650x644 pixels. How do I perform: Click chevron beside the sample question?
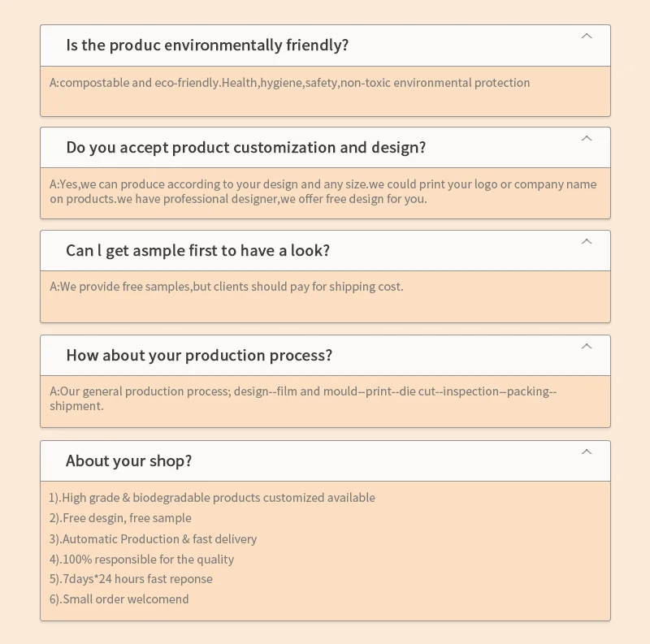click(x=587, y=242)
